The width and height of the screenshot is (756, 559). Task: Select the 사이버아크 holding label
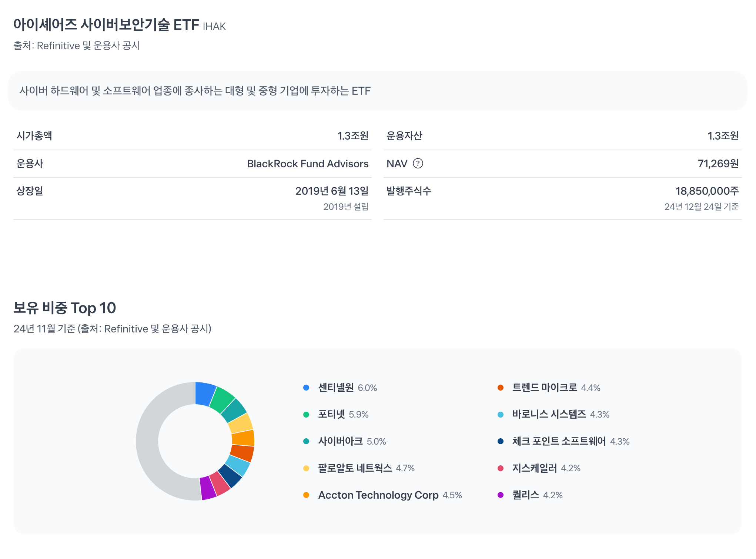[x=341, y=441]
